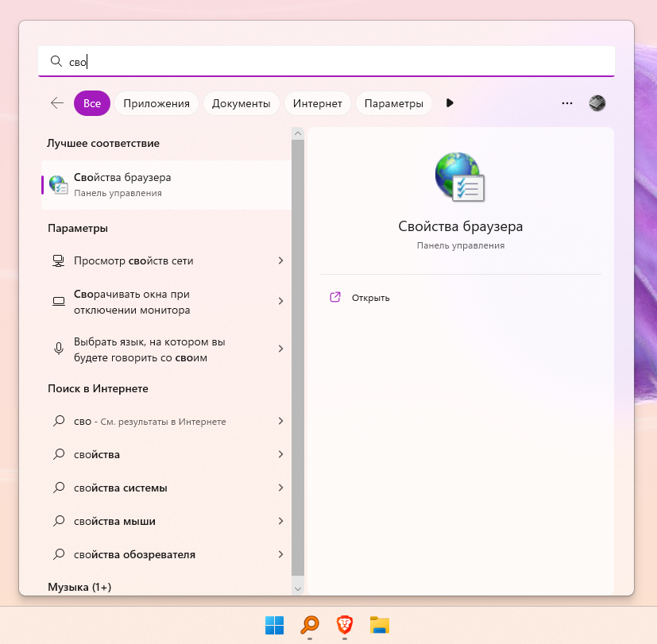The height and width of the screenshot is (644, 657).
Task: Expand the chevron for 'свойства обозревателя'
Action: click(280, 554)
